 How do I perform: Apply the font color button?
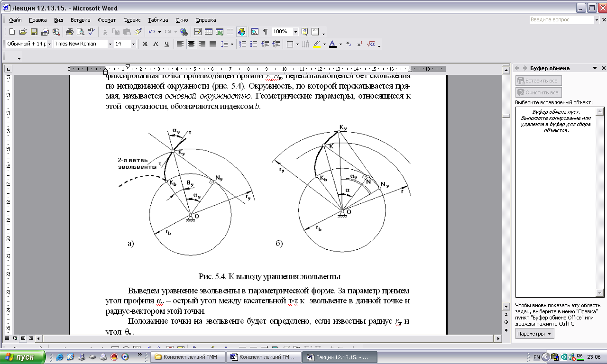tap(332, 44)
